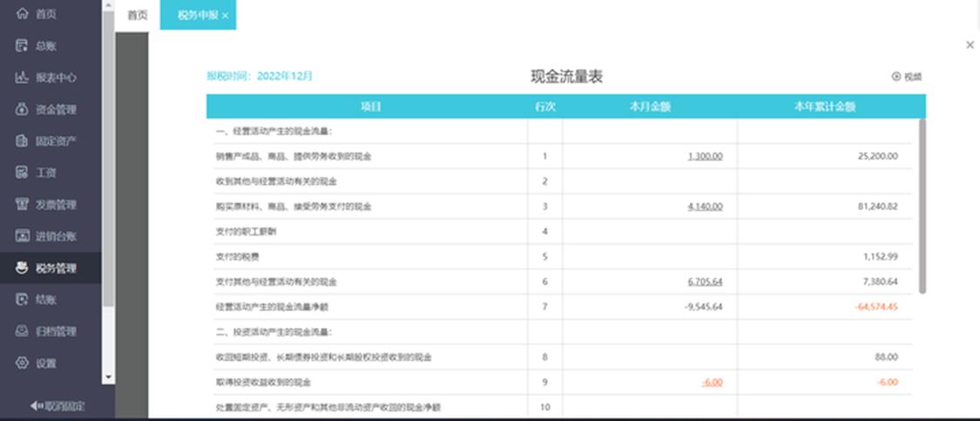Open 工资 payroll sidebar icon
Screen dimensions: 980x421
point(22,173)
